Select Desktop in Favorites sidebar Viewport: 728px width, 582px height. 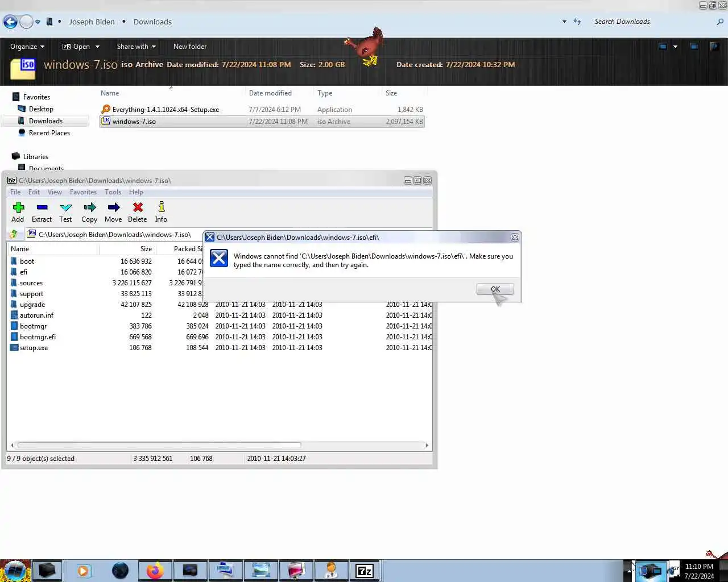click(41, 109)
